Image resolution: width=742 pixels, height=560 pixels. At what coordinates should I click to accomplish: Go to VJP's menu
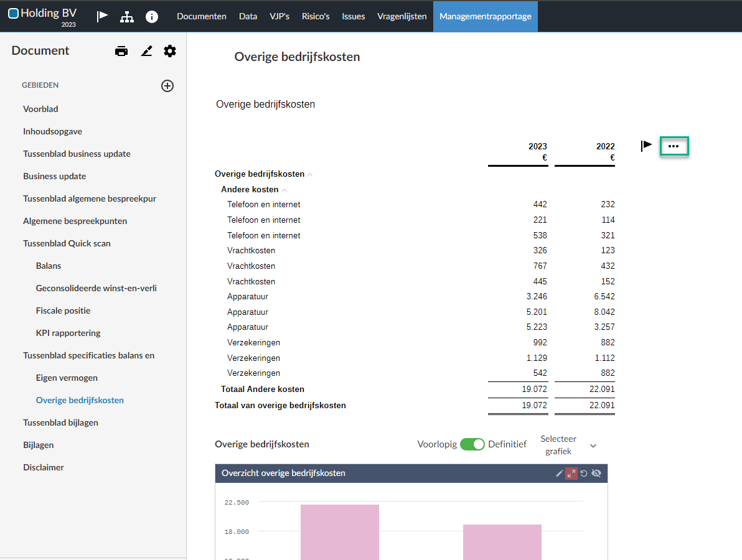pyautogui.click(x=279, y=17)
